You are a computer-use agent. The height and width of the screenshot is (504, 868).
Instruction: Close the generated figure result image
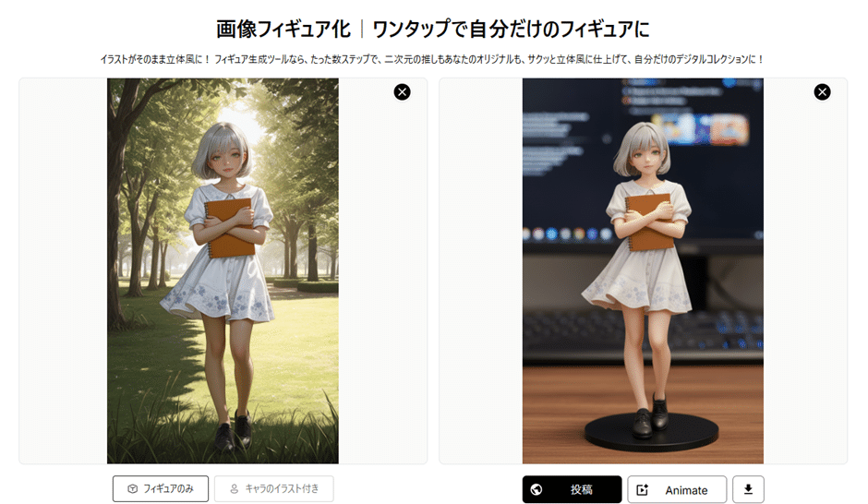[x=822, y=91]
